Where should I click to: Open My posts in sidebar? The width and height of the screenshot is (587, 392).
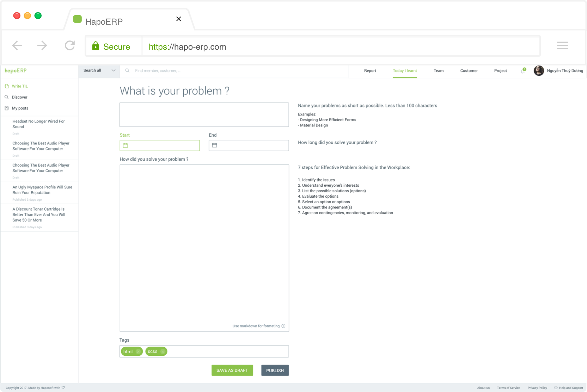pyautogui.click(x=20, y=108)
